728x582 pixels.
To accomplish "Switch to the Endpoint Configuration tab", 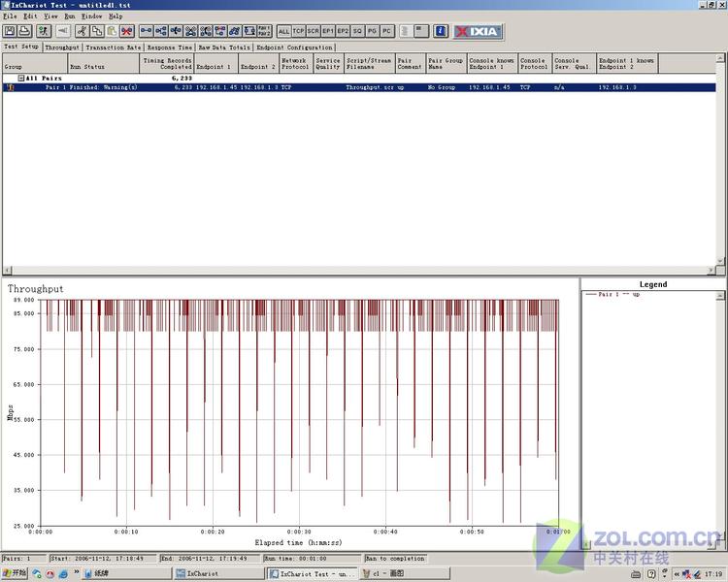I will (295, 48).
